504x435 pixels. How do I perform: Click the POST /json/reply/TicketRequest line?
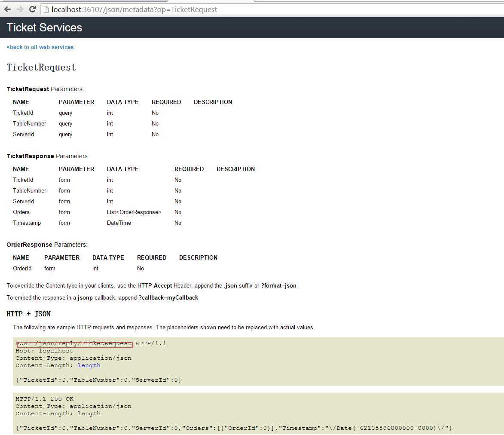91,343
